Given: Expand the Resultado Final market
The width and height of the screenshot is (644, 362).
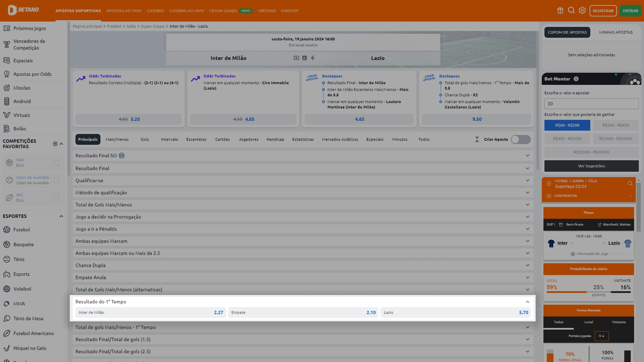Looking at the screenshot, I should pos(527,168).
